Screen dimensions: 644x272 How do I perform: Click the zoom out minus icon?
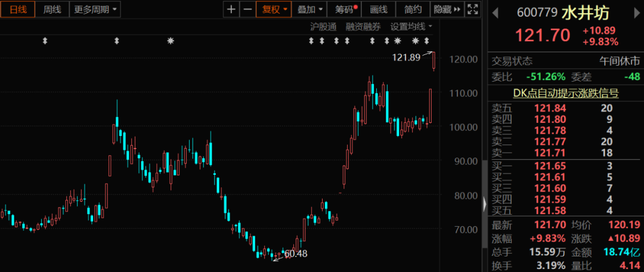[247, 9]
